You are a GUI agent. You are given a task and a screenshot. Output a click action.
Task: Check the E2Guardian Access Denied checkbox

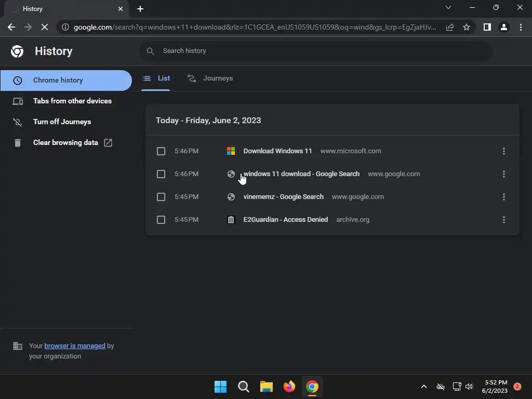point(161,220)
